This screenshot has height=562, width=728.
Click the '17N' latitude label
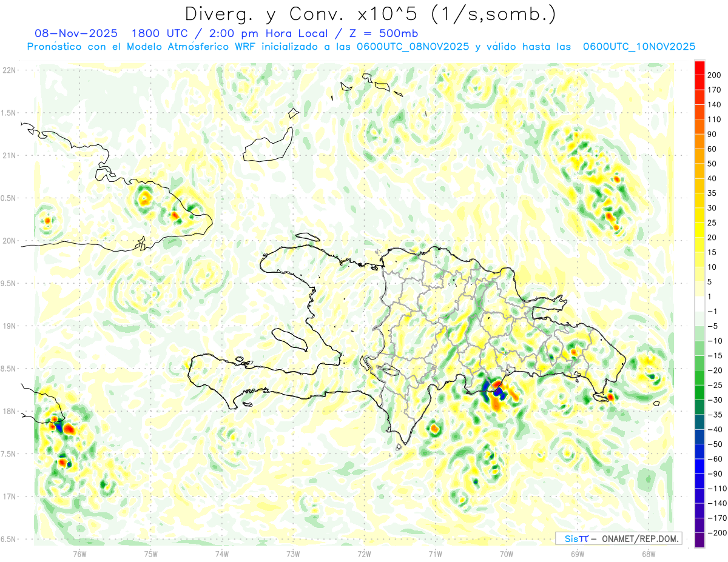tap(8, 497)
